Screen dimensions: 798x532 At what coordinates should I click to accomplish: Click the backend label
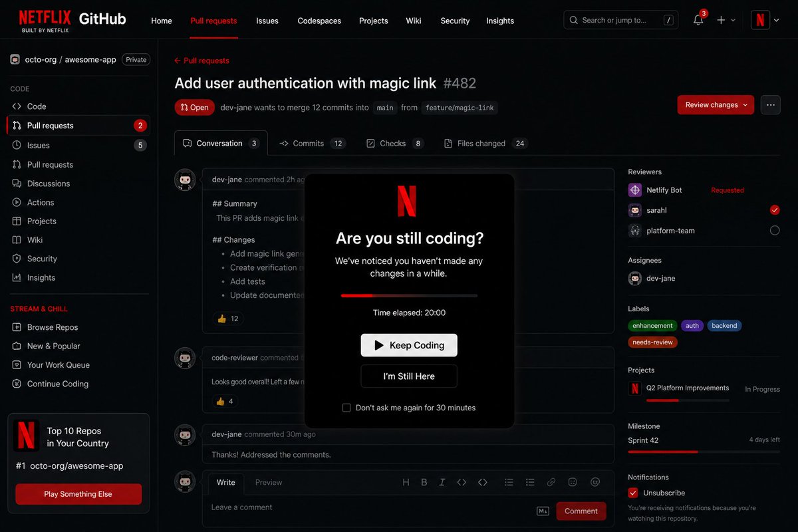[724, 326]
